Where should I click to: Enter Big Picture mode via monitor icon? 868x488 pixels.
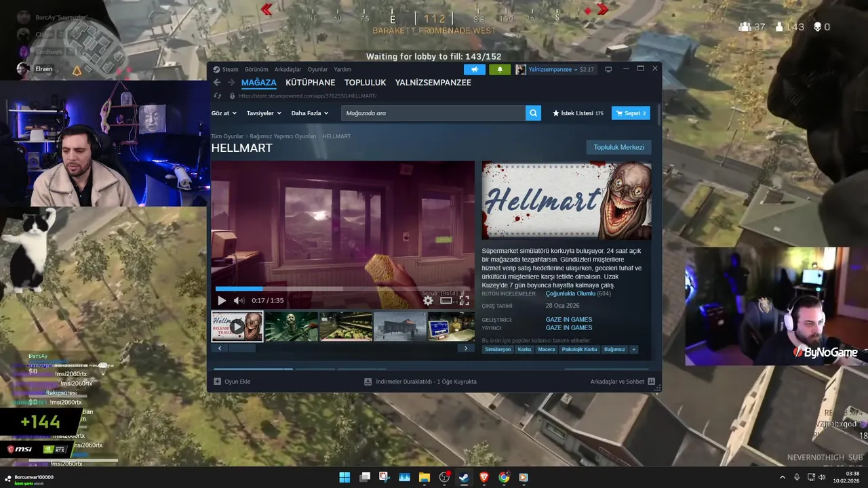[608, 69]
